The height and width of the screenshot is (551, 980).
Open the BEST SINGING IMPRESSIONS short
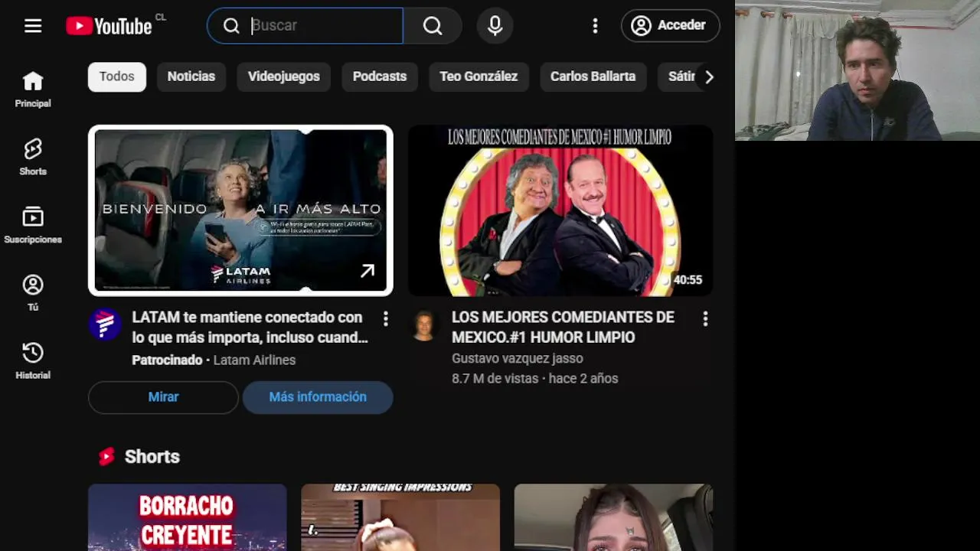click(400, 517)
